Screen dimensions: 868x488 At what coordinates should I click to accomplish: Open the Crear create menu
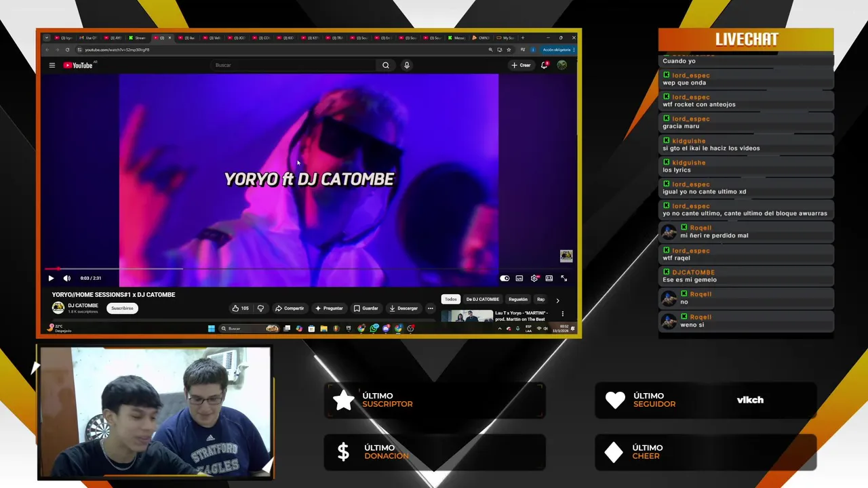[x=521, y=65]
